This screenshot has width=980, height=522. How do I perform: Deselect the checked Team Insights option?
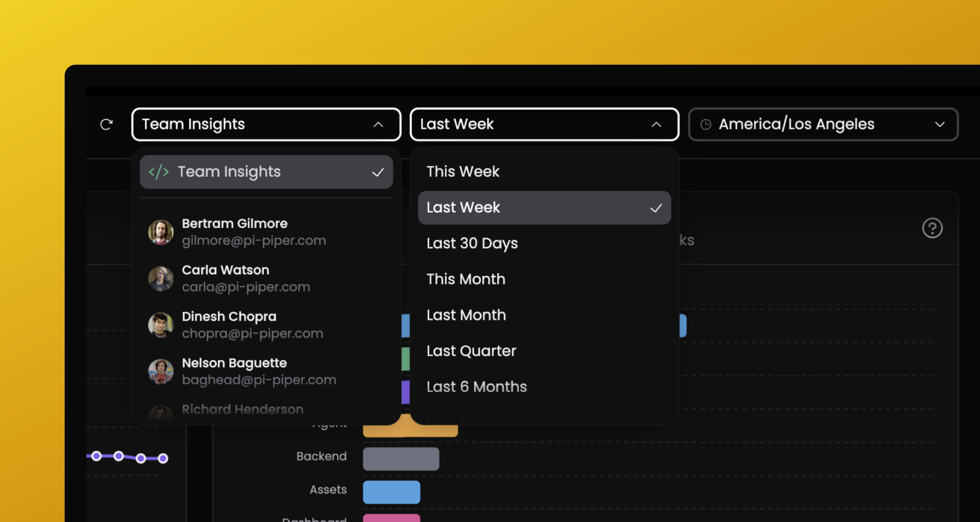click(378, 172)
